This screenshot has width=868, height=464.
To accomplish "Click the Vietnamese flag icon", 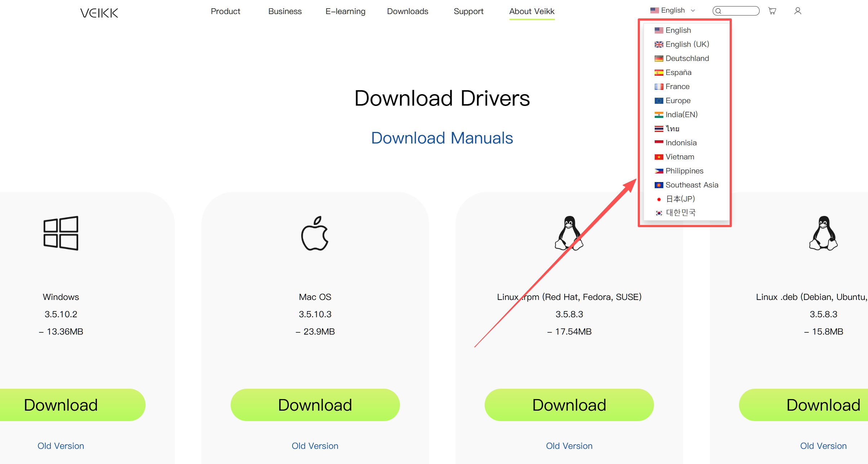I will (x=659, y=157).
